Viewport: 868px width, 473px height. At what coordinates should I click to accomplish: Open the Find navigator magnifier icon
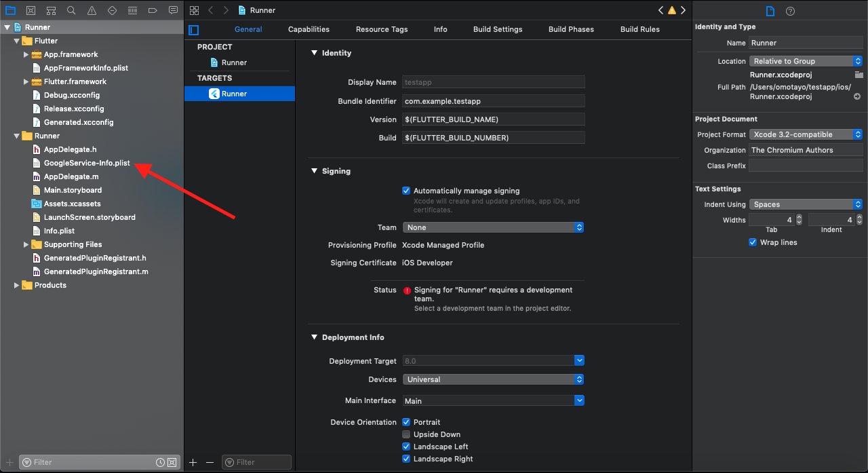(x=71, y=10)
